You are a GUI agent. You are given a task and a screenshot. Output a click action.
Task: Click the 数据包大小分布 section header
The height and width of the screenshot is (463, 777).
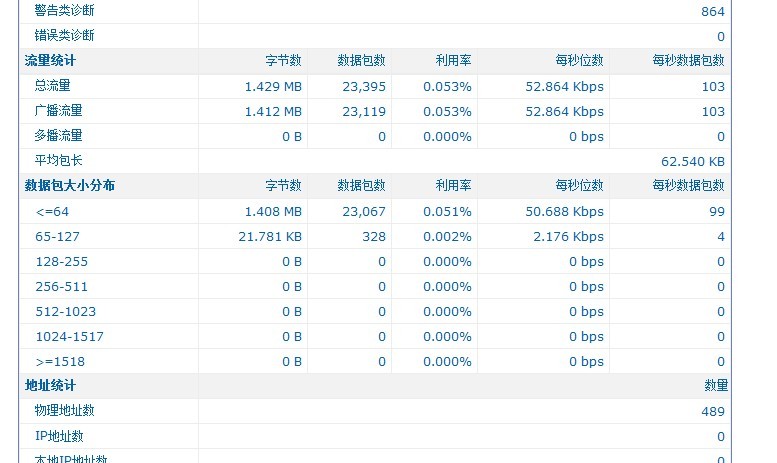click(x=70, y=186)
